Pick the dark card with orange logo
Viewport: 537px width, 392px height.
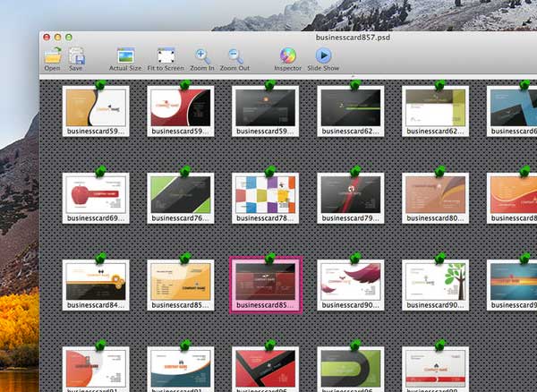tap(266, 111)
